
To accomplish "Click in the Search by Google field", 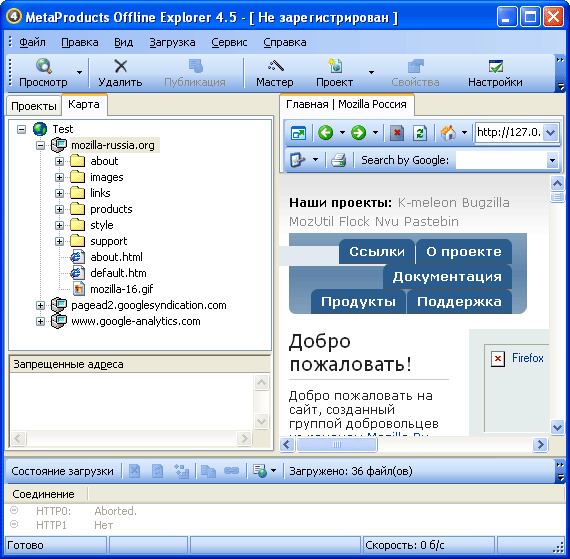I will click(x=501, y=160).
